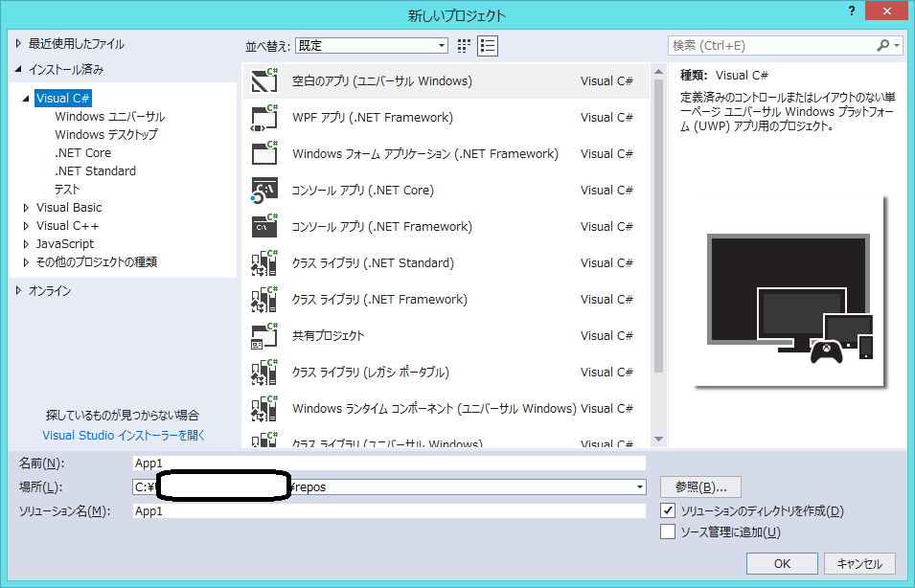Click the class library (.NET Framework) template icon

point(264,299)
